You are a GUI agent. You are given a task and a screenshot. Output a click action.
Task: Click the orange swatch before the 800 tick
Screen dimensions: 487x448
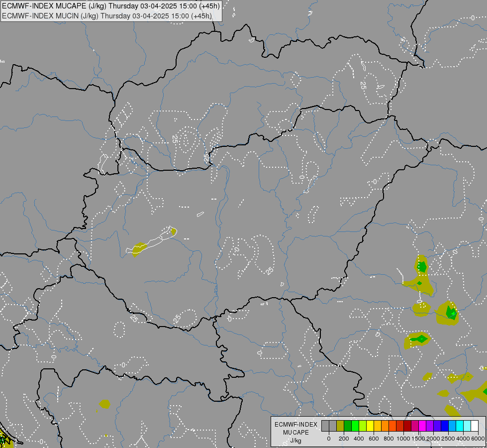click(x=385, y=426)
